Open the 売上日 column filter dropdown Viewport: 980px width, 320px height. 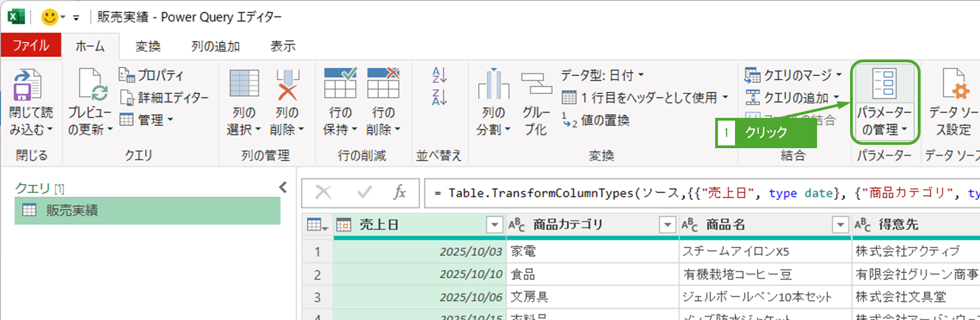click(494, 225)
